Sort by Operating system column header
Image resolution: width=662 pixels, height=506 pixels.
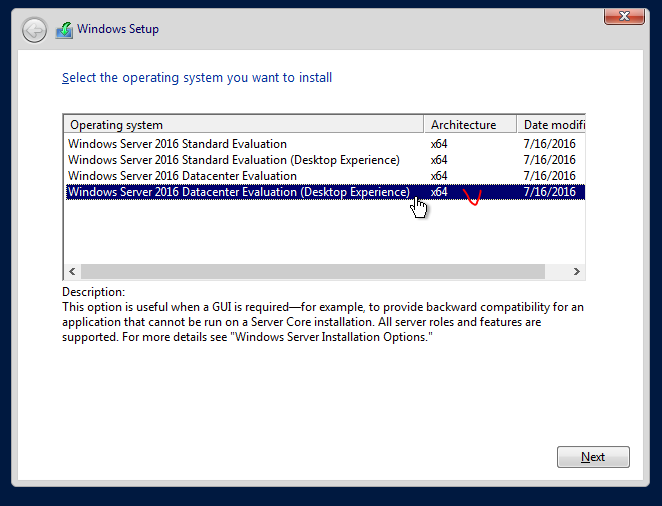tap(244, 125)
